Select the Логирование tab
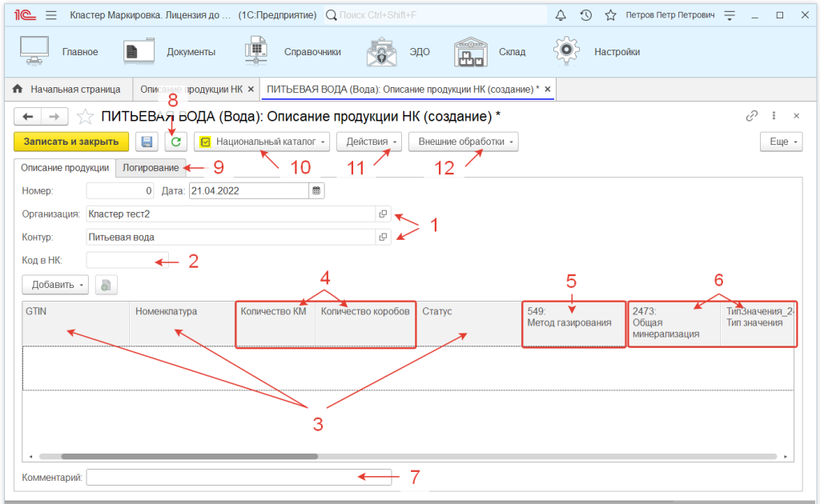 tap(151, 168)
